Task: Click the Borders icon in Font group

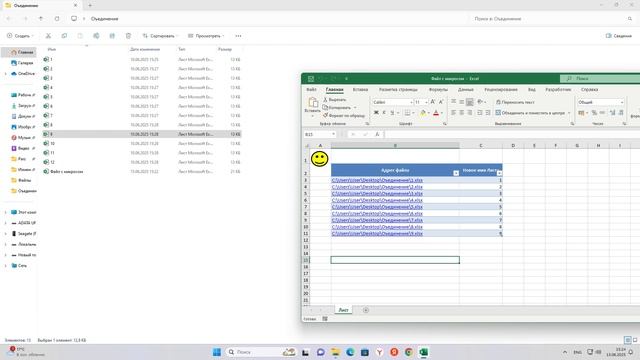Action: (x=407, y=113)
